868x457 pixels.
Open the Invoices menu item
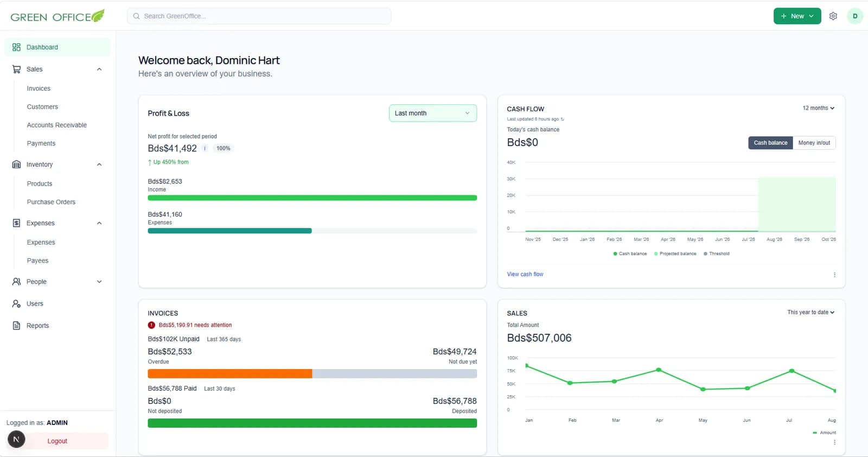pyautogui.click(x=39, y=88)
